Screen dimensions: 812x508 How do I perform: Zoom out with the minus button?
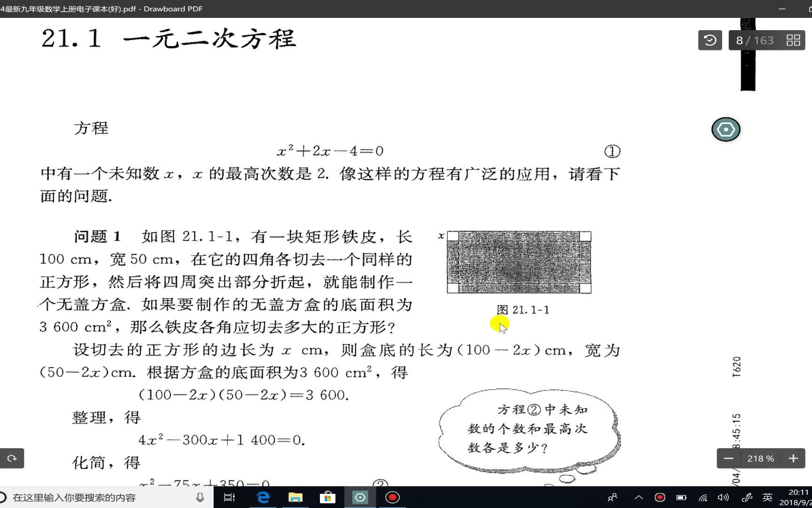728,458
